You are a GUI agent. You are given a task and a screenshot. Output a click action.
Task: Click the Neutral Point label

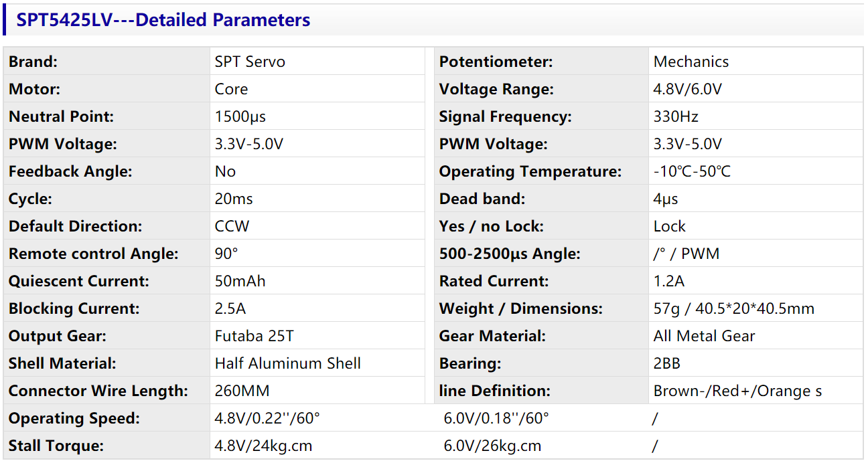[62, 116]
